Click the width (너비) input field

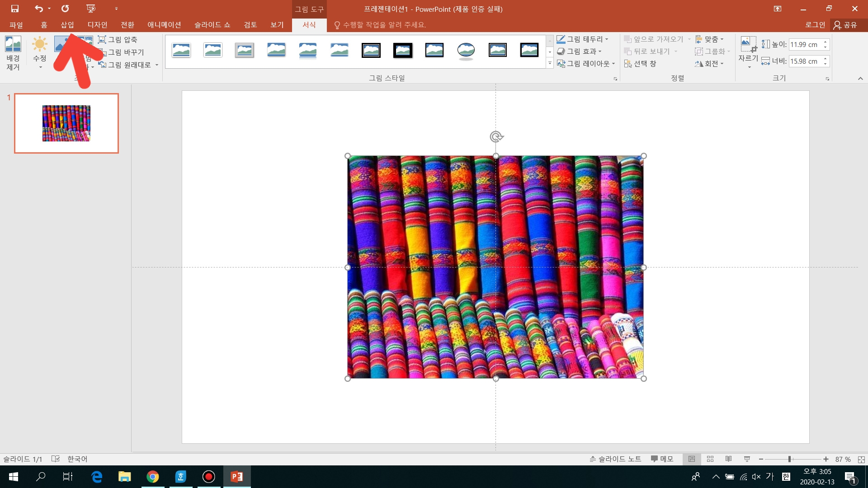tap(804, 61)
